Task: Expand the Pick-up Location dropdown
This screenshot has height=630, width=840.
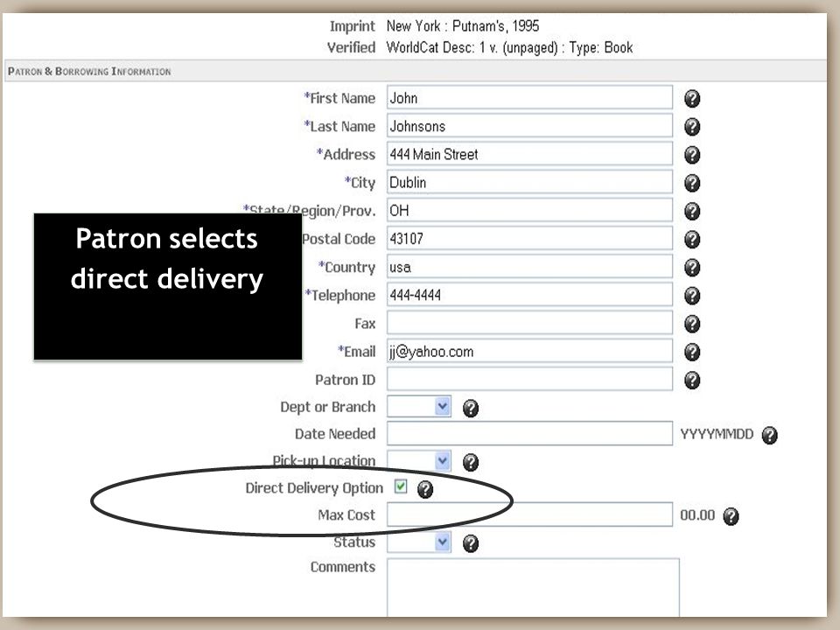Action: click(x=419, y=461)
